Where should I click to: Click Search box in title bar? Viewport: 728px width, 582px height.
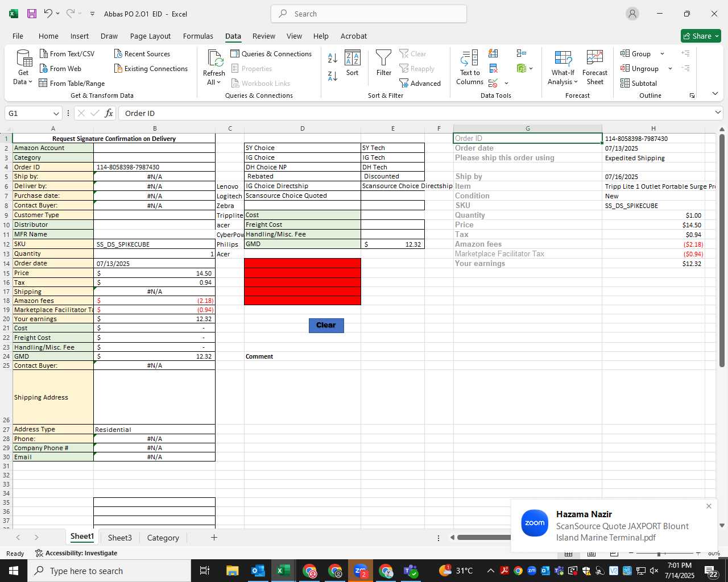(x=369, y=14)
